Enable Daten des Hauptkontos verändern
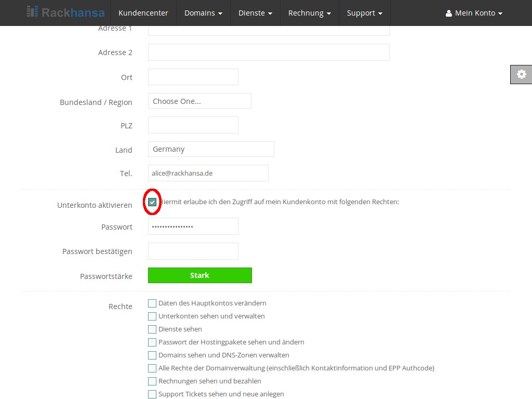532x399 pixels. [152, 303]
